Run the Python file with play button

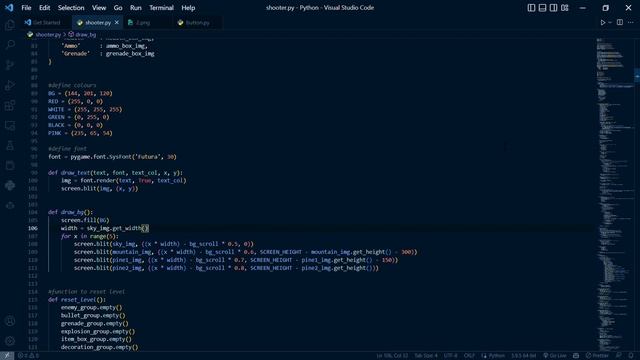pyautogui.click(x=602, y=22)
